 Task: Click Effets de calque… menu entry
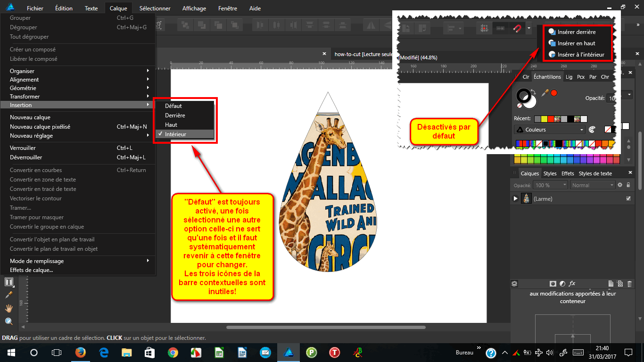pyautogui.click(x=78, y=270)
